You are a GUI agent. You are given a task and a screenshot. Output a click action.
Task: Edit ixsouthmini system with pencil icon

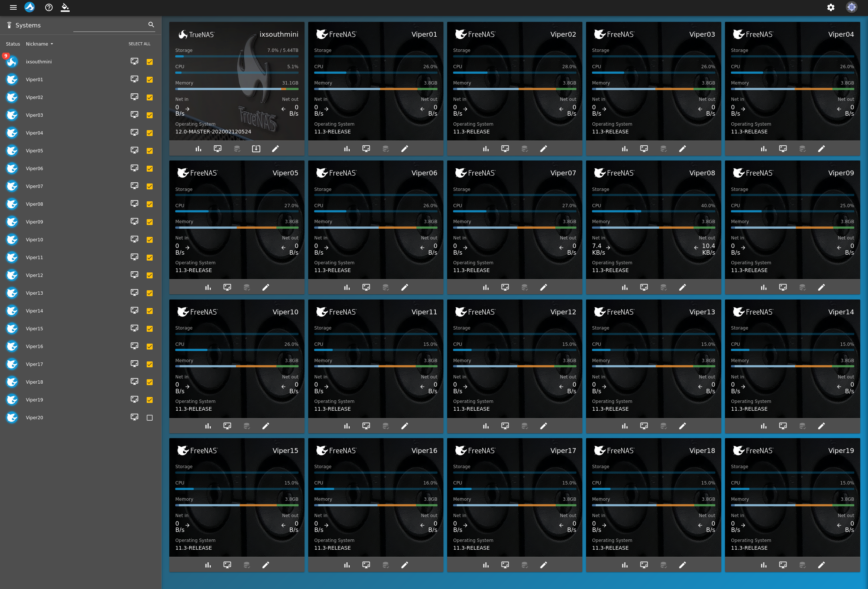tap(275, 149)
